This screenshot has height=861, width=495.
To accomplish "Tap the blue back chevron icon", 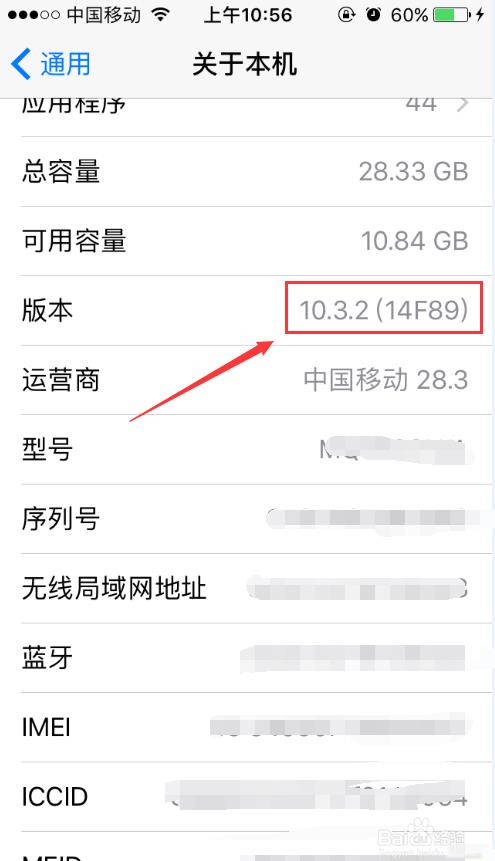I will [x=21, y=64].
